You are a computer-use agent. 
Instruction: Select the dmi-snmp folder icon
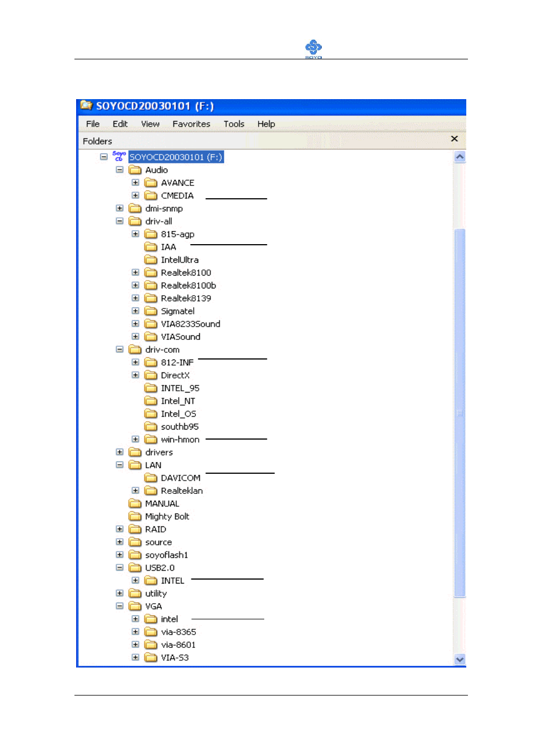click(135, 208)
